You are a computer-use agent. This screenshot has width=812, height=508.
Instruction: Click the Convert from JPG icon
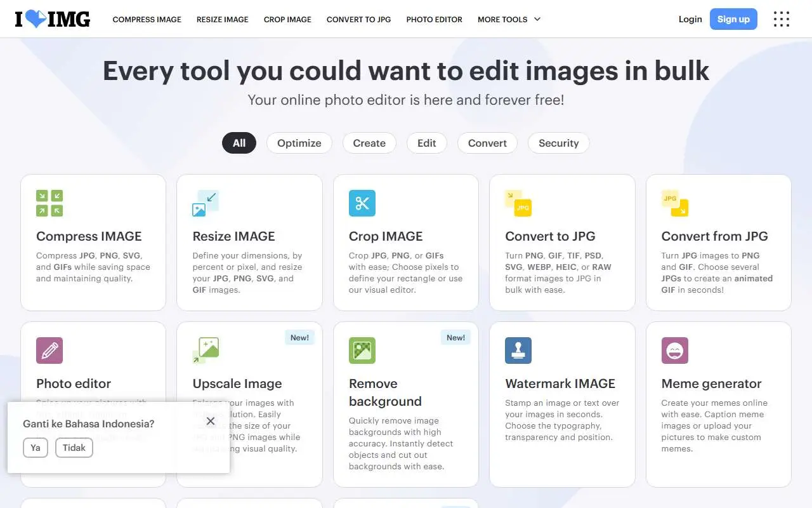pos(675,203)
